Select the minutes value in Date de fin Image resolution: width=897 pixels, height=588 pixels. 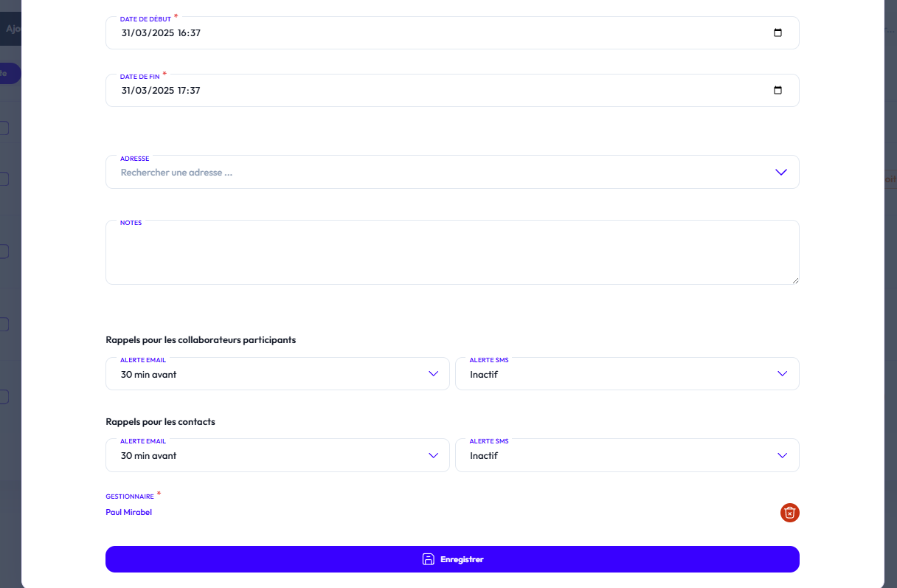coord(195,91)
